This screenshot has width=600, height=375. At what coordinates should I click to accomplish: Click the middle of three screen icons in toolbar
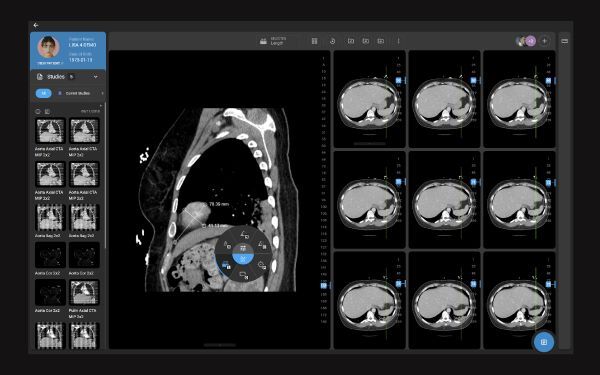(366, 41)
